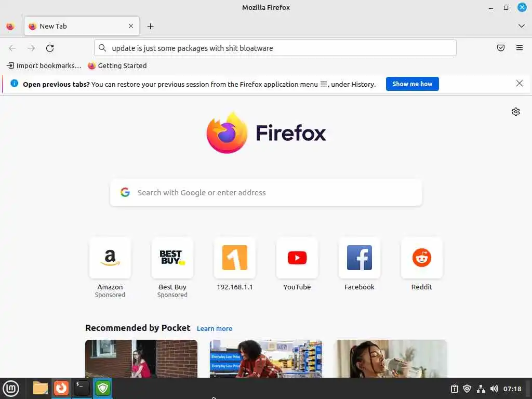Open Import bookmarks from the toolbar
This screenshot has height=399, width=532.
coord(44,65)
